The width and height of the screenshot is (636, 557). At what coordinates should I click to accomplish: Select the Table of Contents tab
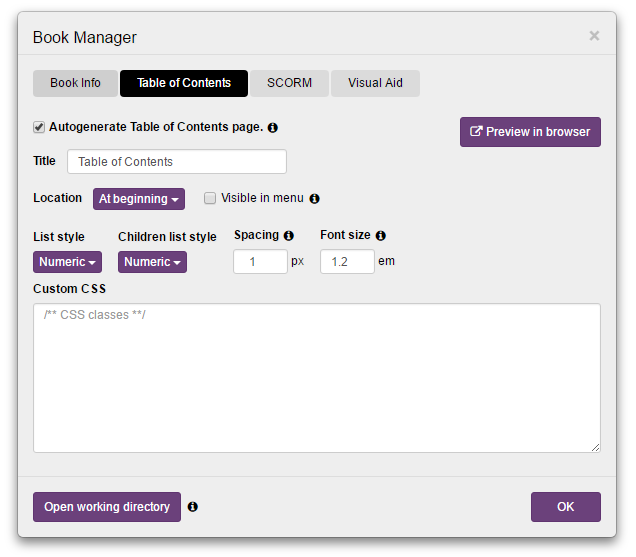184,83
